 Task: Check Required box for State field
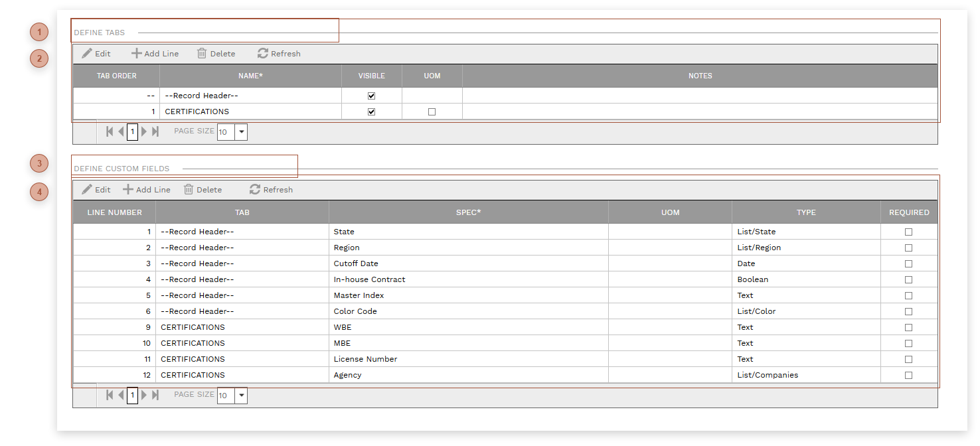pyautogui.click(x=908, y=232)
